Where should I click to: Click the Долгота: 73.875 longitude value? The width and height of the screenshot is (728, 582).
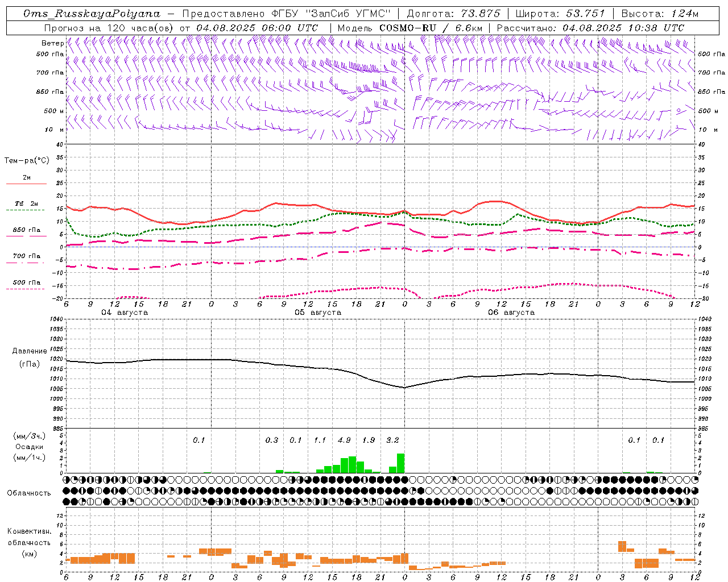click(454, 14)
